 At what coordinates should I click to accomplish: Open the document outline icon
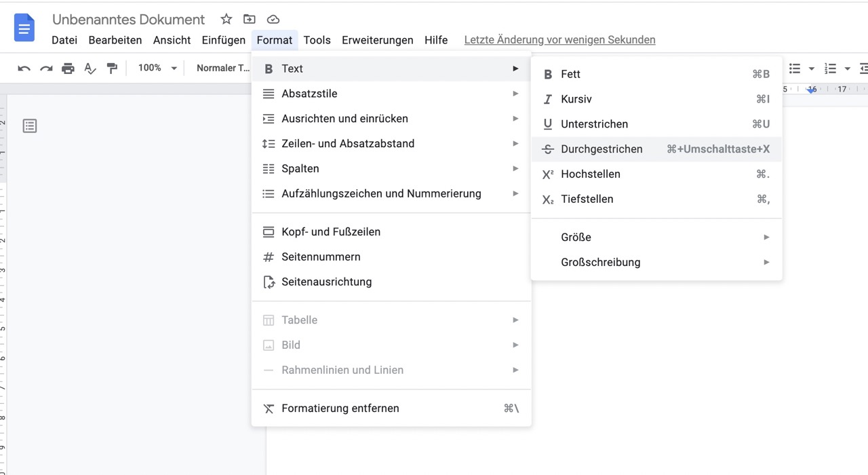pos(29,126)
